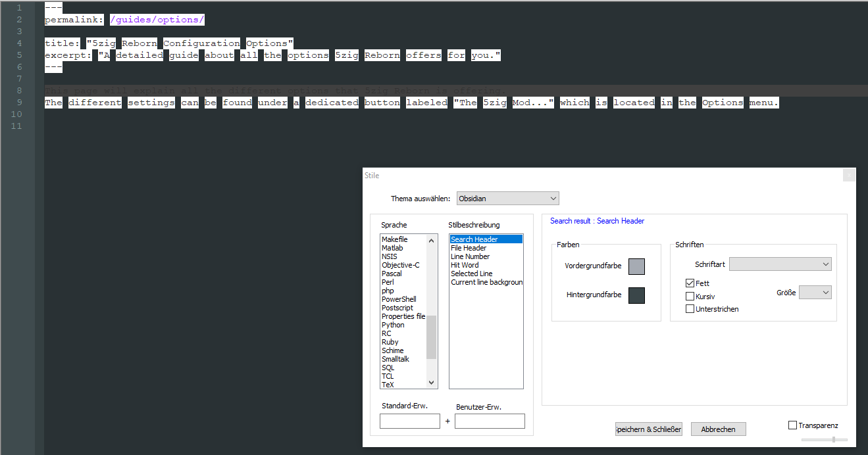
Task: Open the Hintergrundfarbe color swatch
Action: coord(636,295)
